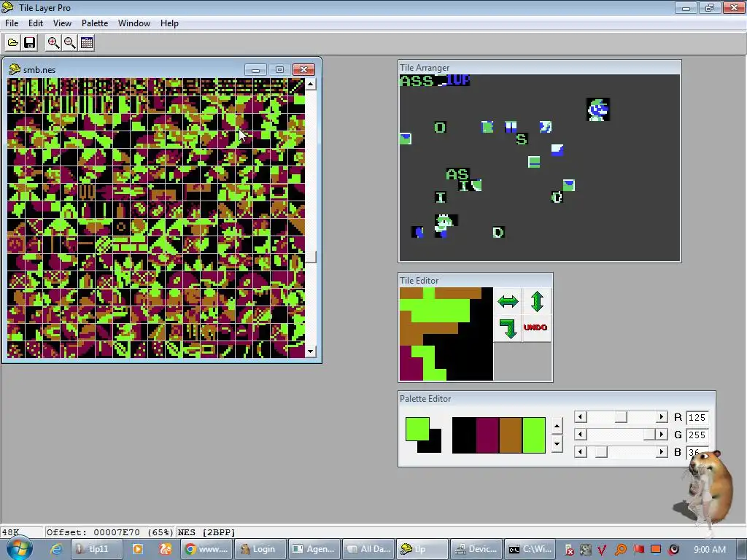Open the Windows Start button
This screenshot has width=747, height=560.
coord(20,549)
